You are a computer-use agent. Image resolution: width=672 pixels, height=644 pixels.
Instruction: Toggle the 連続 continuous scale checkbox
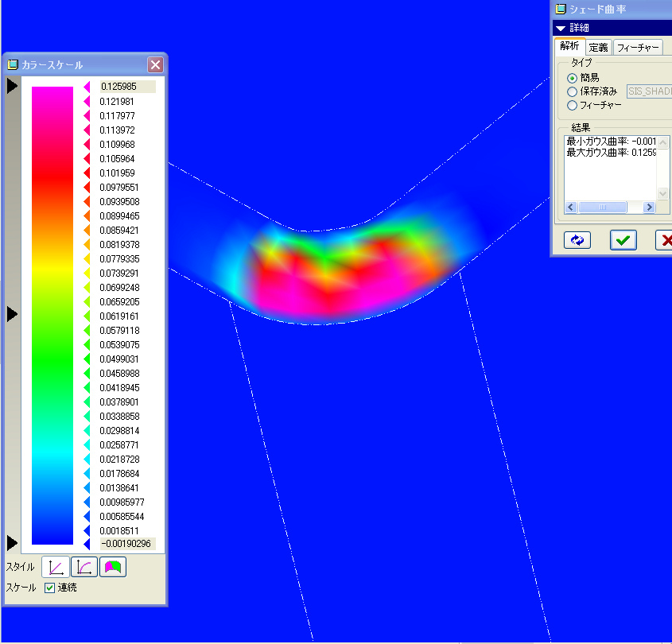click(x=49, y=588)
